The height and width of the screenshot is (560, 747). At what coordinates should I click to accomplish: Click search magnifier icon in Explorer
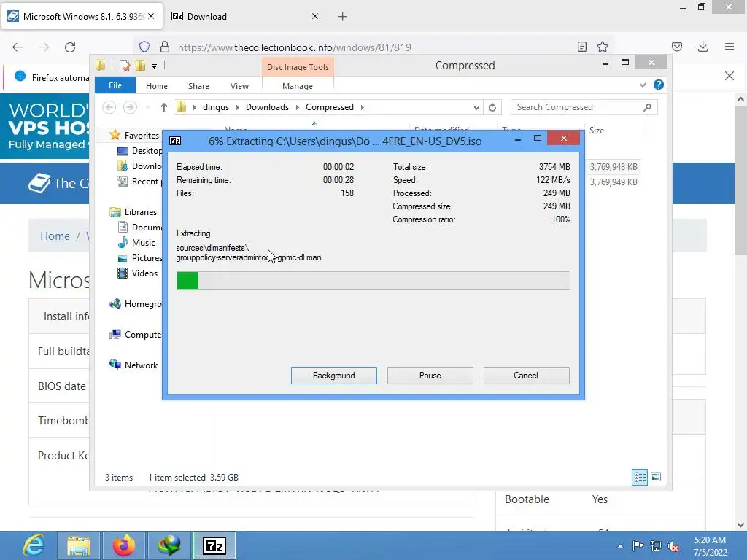(x=647, y=107)
